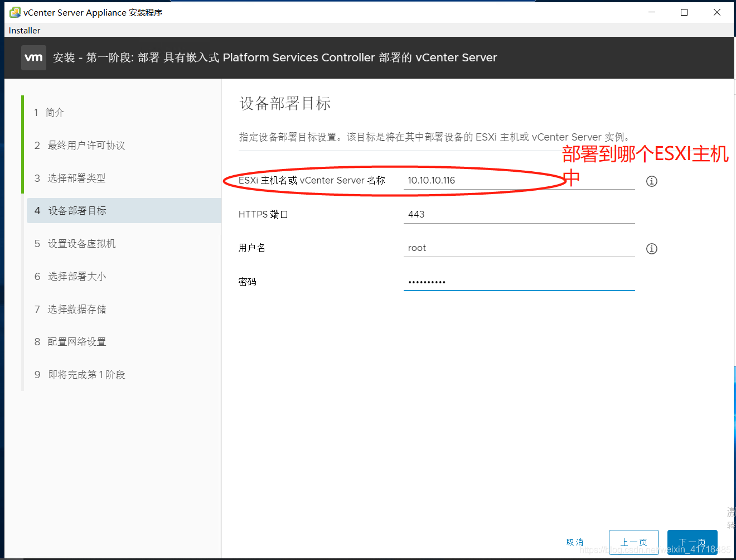Click the 下一页 next page button
Image resolution: width=736 pixels, height=560 pixels.
point(693,542)
